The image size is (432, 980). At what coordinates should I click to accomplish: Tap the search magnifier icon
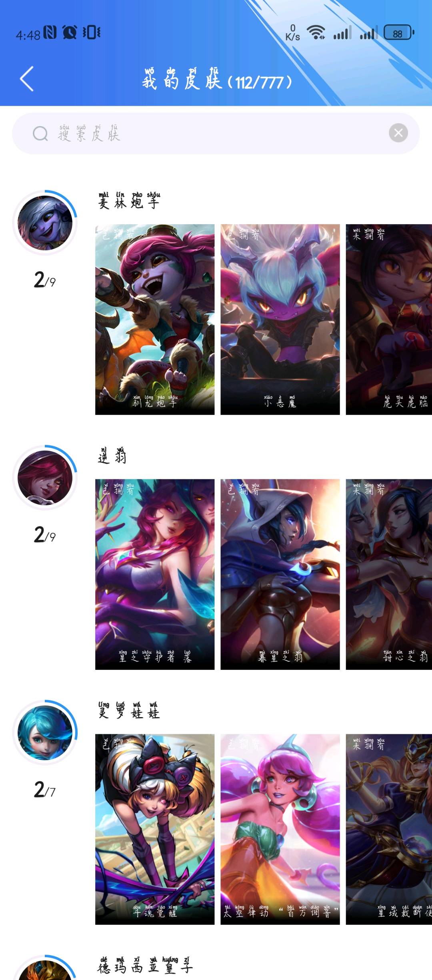(40, 134)
